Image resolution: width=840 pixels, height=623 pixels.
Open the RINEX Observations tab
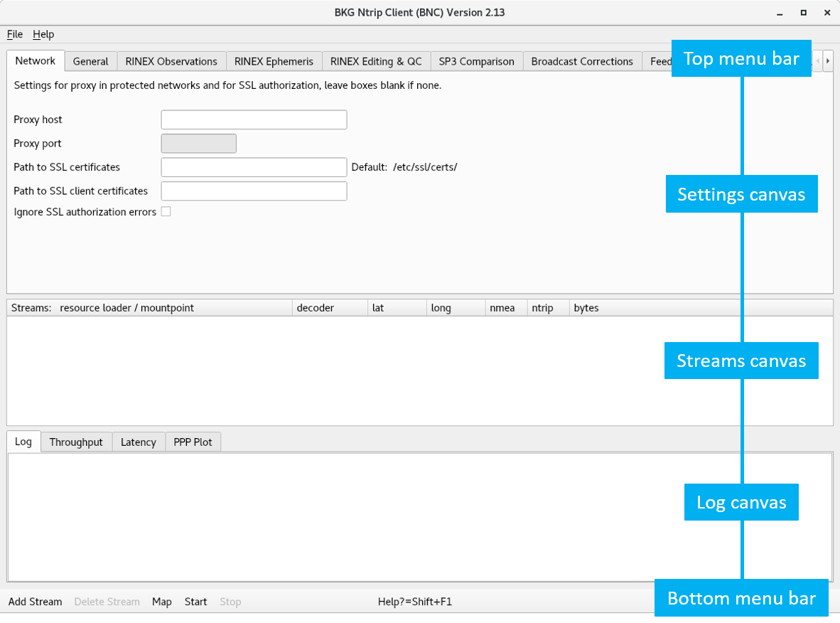[x=171, y=61]
